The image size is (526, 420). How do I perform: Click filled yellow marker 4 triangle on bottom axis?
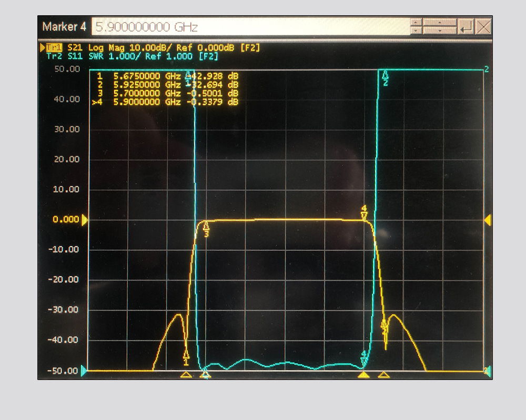point(363,375)
